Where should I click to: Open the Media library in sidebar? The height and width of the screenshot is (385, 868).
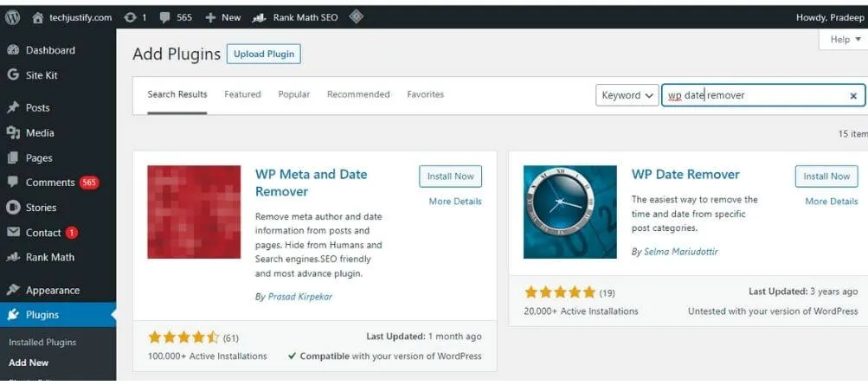click(x=40, y=133)
